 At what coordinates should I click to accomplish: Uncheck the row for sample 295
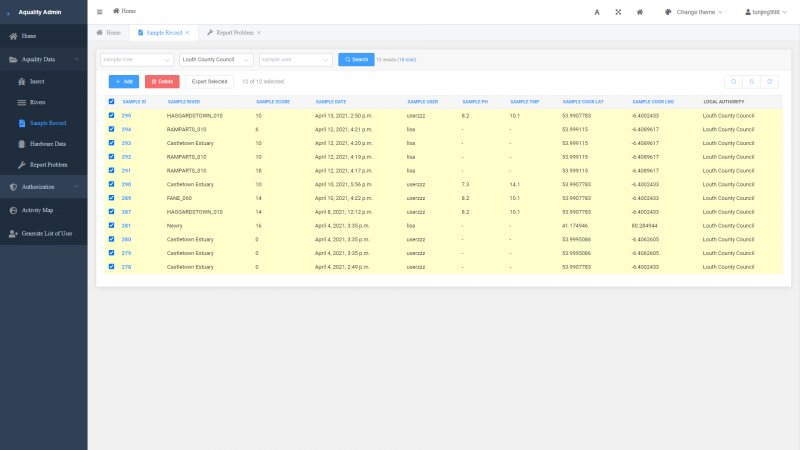click(x=111, y=115)
